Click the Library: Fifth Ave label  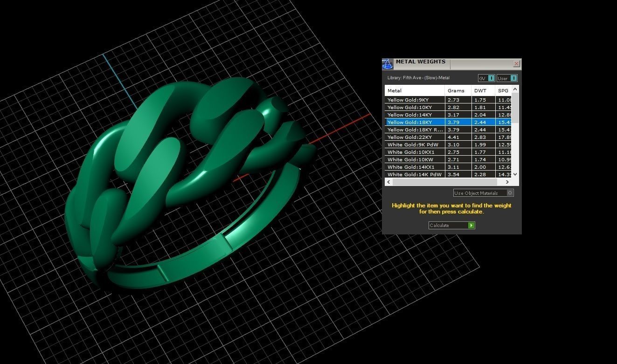(x=418, y=78)
